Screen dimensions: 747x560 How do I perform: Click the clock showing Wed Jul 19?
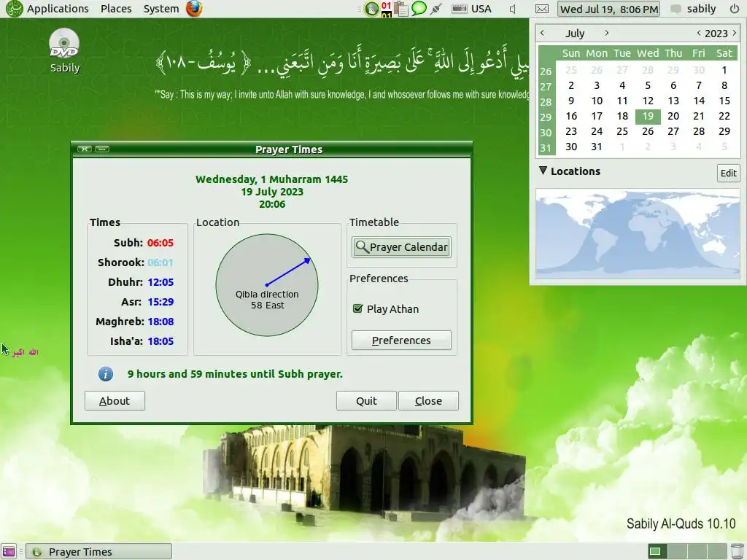(x=609, y=9)
